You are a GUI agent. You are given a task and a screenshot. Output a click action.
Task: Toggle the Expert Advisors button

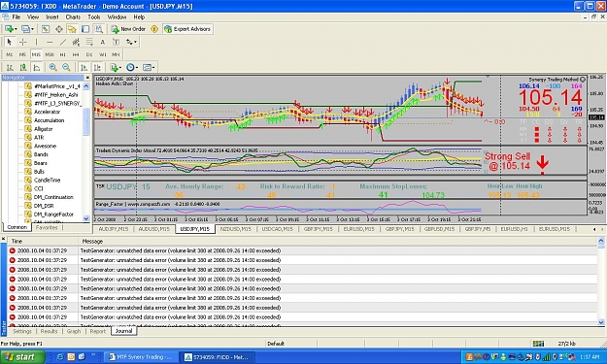(187, 29)
